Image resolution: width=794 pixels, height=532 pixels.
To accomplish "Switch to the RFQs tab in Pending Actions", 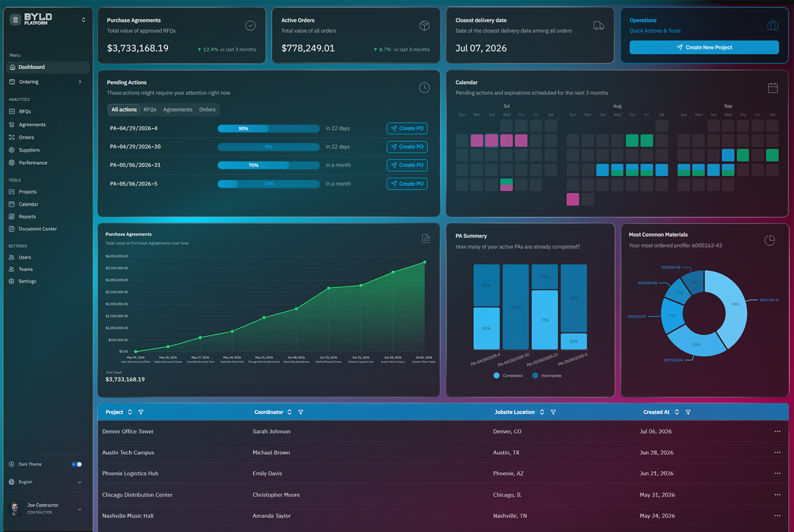I will click(x=150, y=110).
